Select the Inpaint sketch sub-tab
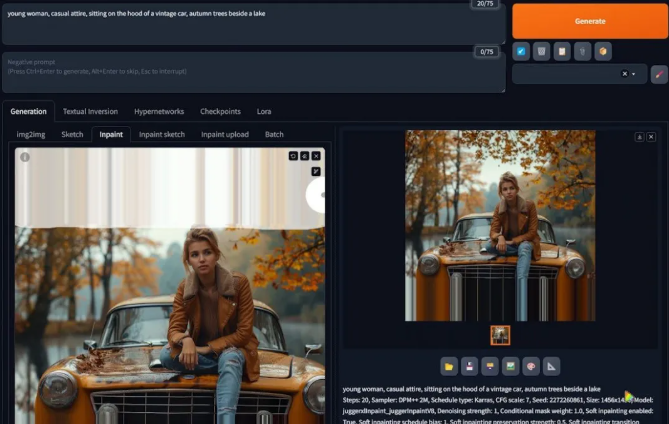 (x=162, y=134)
